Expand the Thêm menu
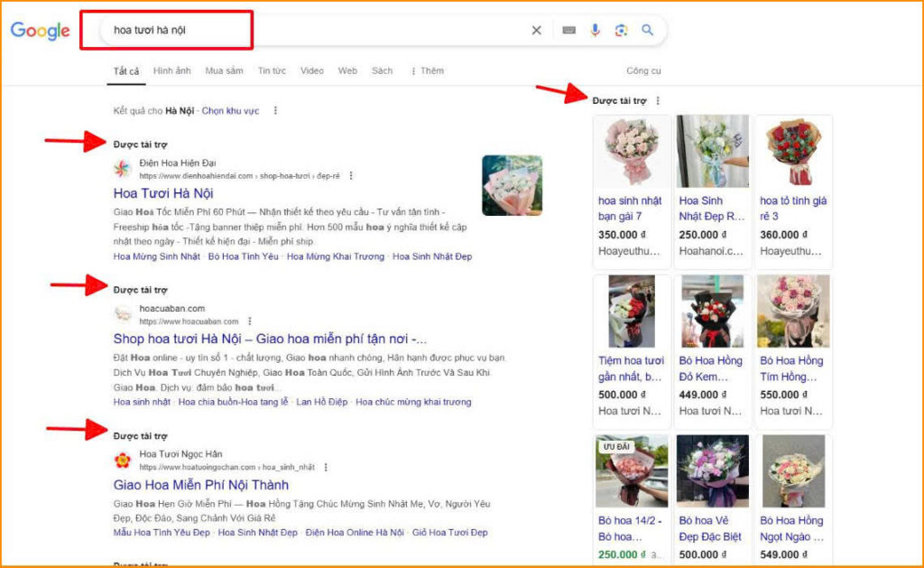 [x=427, y=70]
